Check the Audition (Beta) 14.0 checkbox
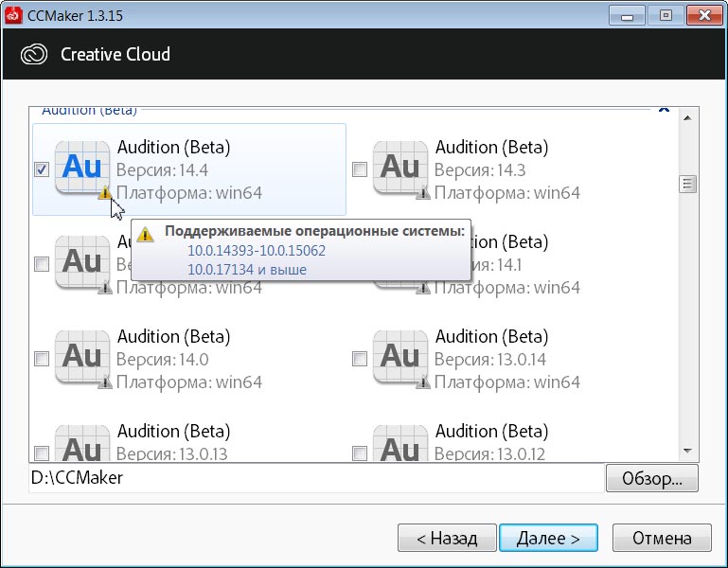The image size is (728, 568). (42, 359)
